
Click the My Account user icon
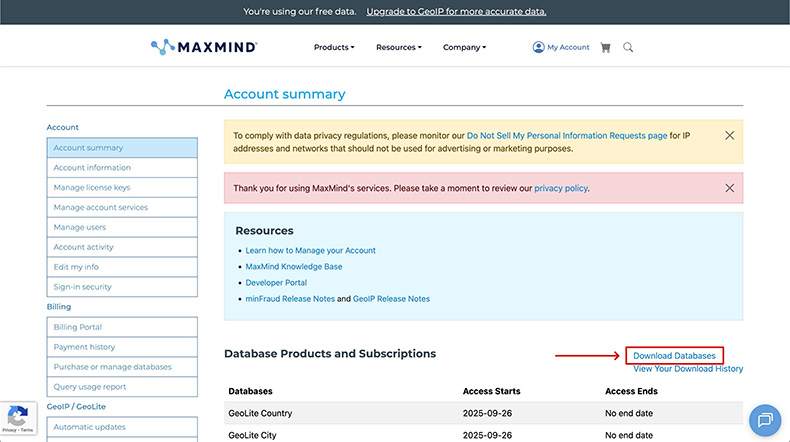click(538, 47)
